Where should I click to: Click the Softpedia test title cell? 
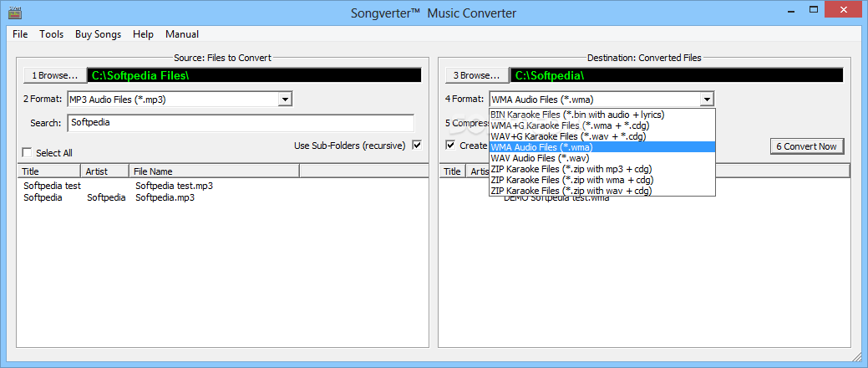pos(52,186)
